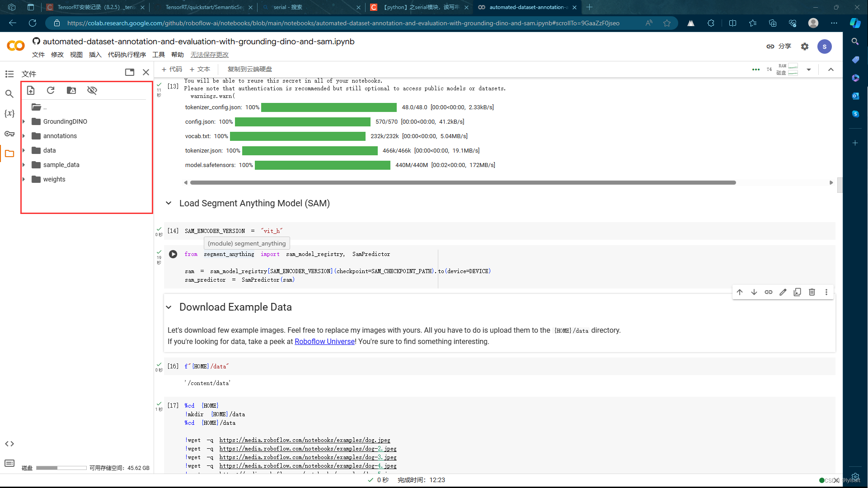Open RAM and disk resources dropdown arrow

pyautogui.click(x=809, y=70)
